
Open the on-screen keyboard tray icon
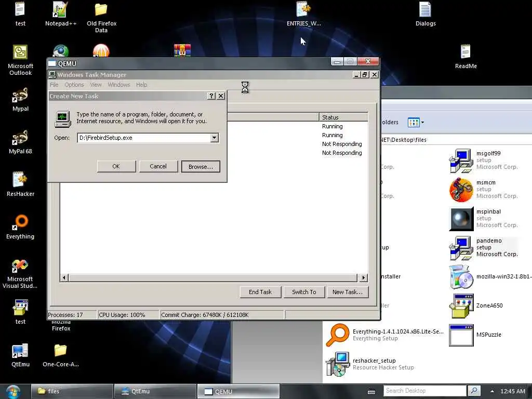pyautogui.click(x=371, y=392)
